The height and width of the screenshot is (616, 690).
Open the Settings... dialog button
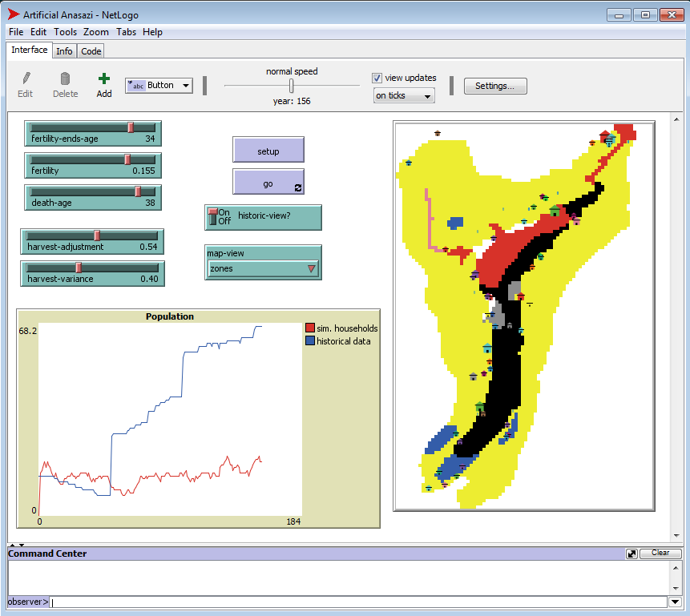[494, 86]
